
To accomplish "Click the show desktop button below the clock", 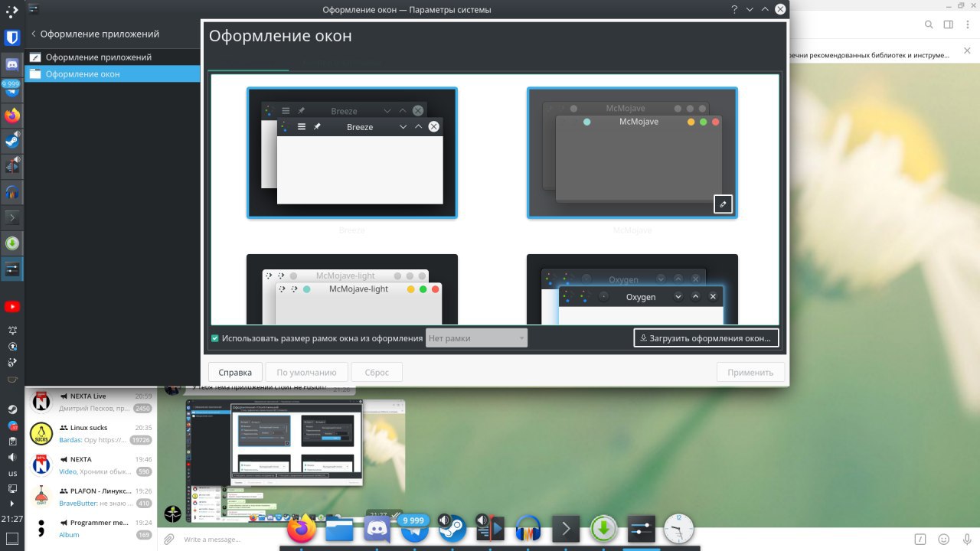I will pos(12,539).
